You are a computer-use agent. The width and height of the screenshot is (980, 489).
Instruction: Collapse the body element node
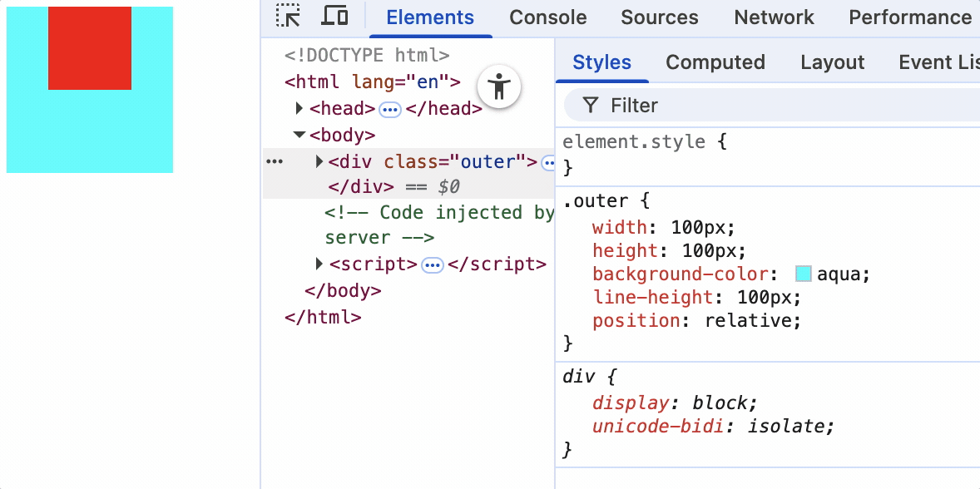(299, 135)
